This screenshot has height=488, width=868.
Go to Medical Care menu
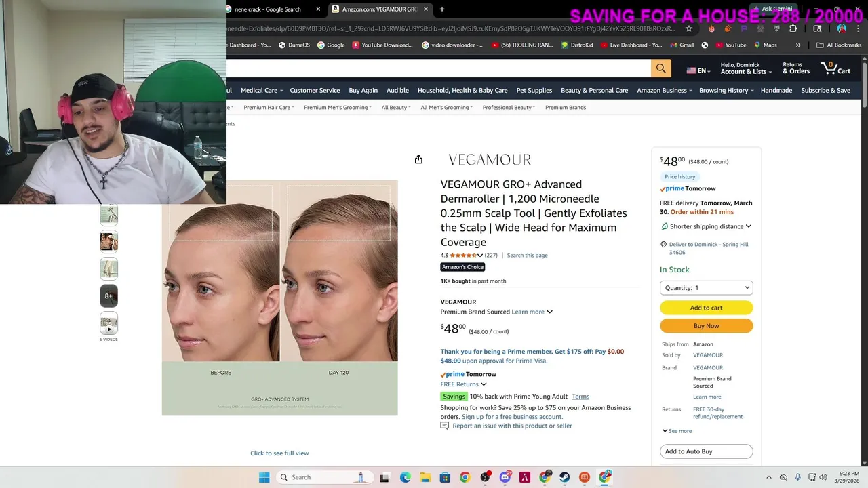pyautogui.click(x=261, y=90)
